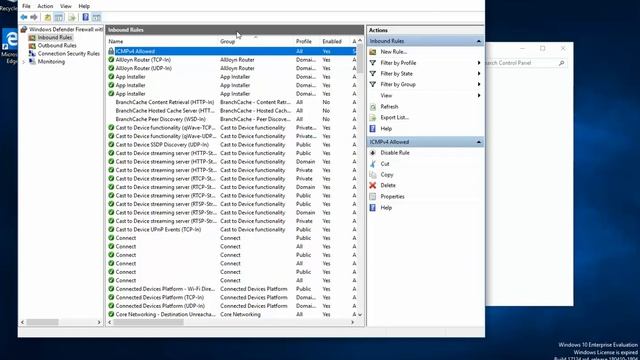Click the Back arrow toolbar icon
The height and width of the screenshot is (360, 640).
[x=24, y=17]
